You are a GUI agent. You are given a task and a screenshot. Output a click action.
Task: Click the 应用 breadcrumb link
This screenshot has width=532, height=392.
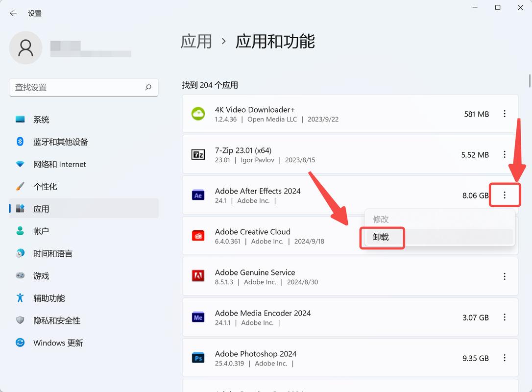tap(196, 42)
